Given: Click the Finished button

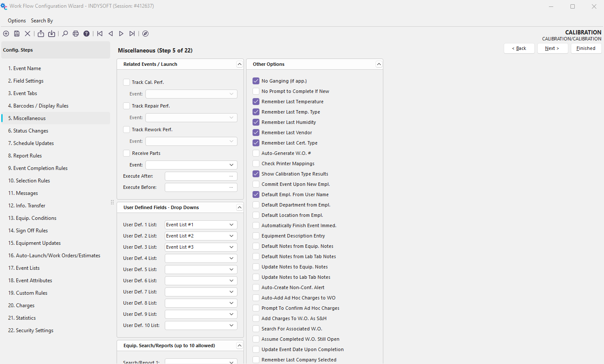Looking at the screenshot, I should 586,48.
